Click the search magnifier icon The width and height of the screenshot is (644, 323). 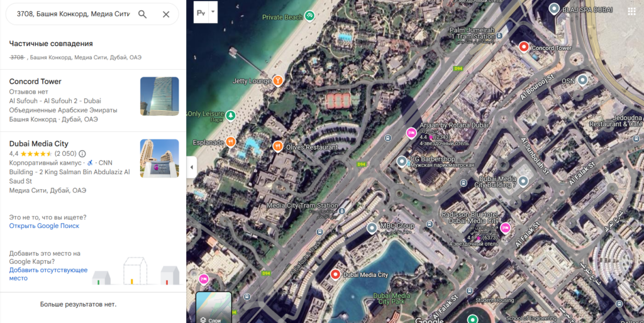coord(142,14)
